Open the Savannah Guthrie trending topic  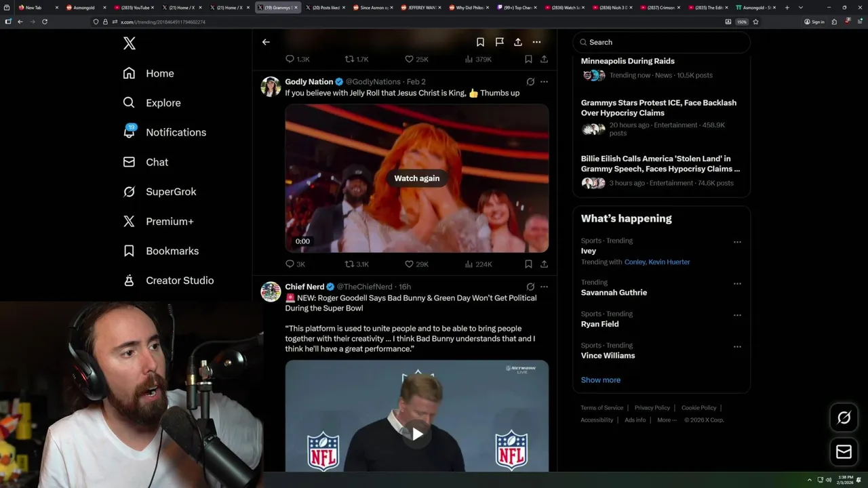[614, 293]
